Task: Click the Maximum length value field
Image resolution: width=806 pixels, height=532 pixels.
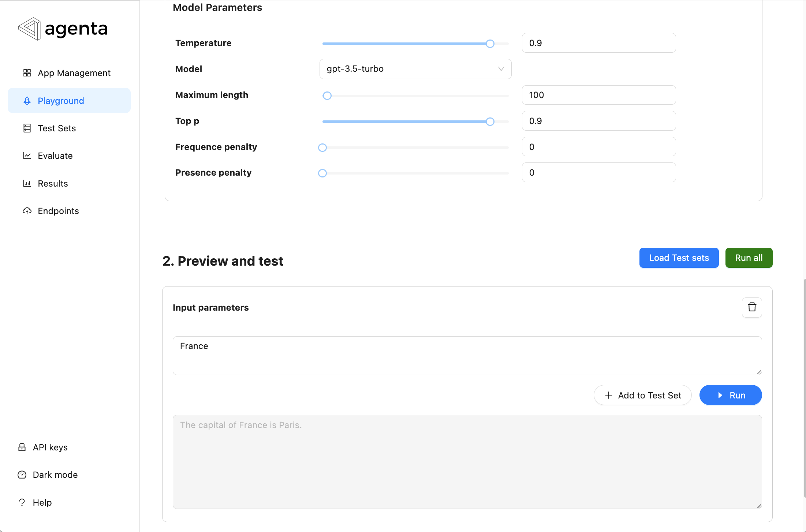Action: [x=599, y=95]
